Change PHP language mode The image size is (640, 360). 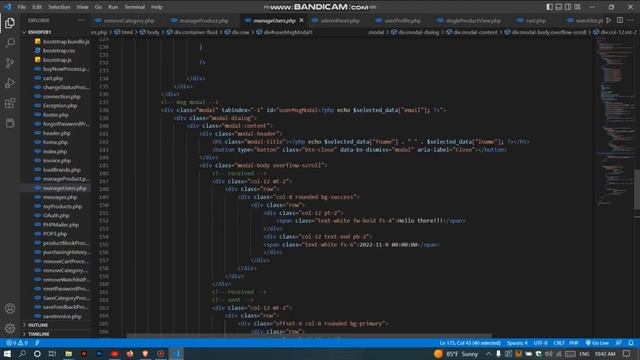click(574, 343)
